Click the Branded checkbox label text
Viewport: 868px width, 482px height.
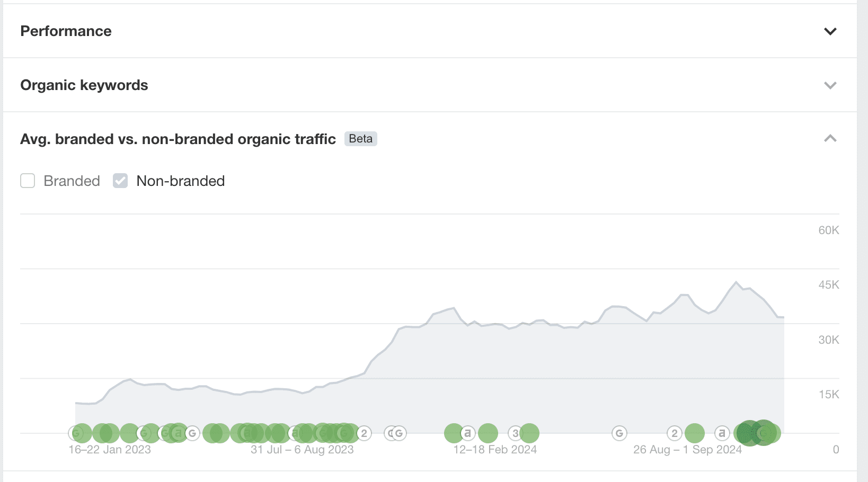[x=72, y=181]
